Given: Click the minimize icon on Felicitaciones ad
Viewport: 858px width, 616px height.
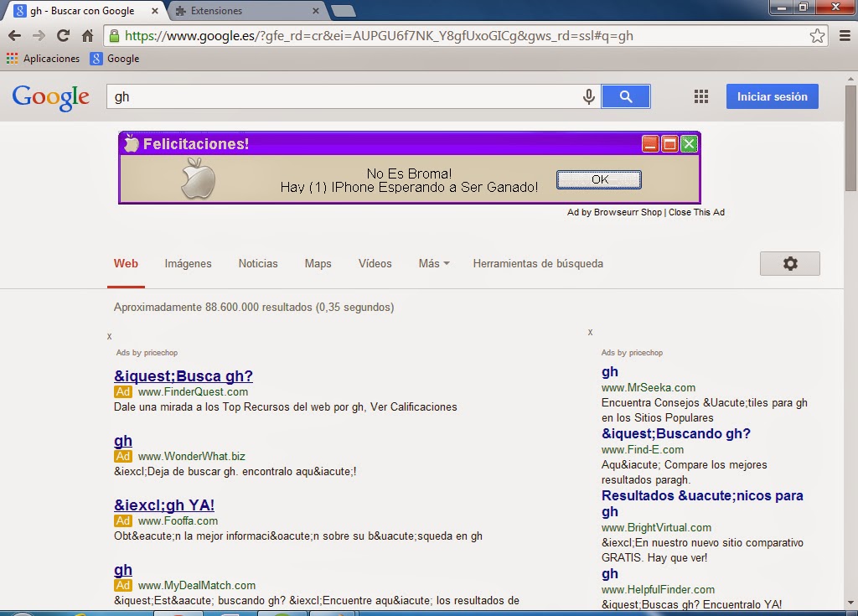Looking at the screenshot, I should pyautogui.click(x=650, y=144).
